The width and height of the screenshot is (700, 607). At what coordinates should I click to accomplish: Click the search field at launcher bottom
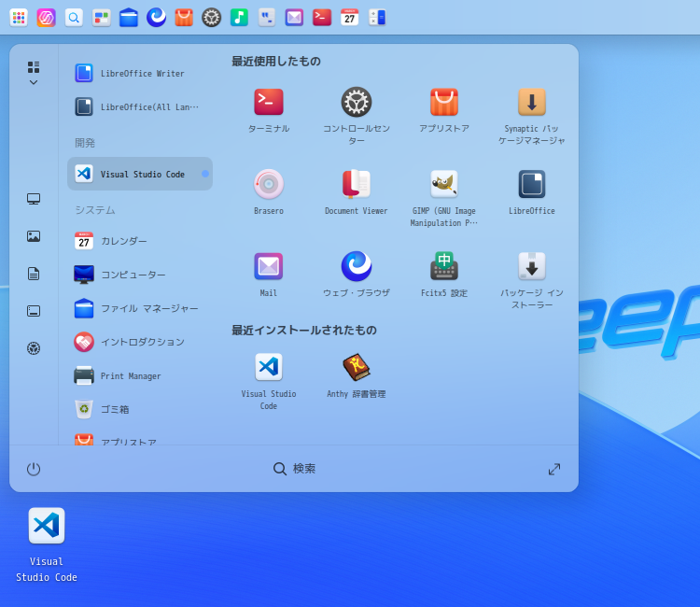(294, 469)
